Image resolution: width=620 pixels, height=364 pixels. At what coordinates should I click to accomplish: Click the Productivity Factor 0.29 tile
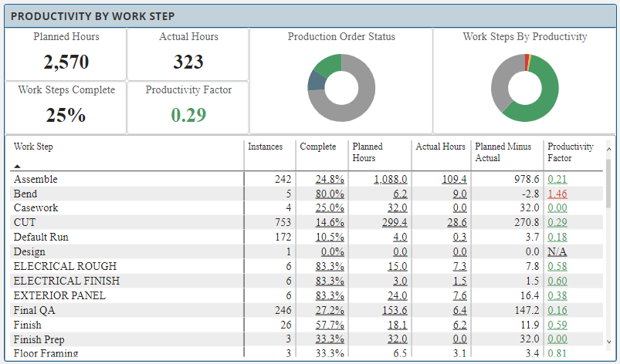point(188,106)
